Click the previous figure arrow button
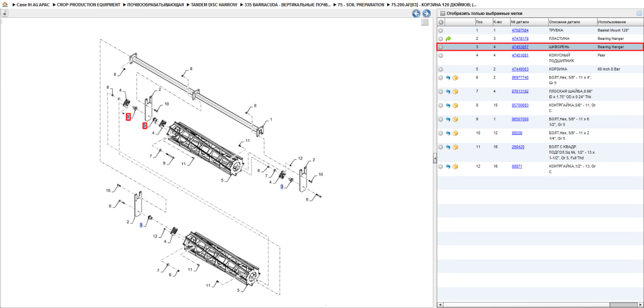This screenshot has width=644, height=308. (x=416, y=14)
